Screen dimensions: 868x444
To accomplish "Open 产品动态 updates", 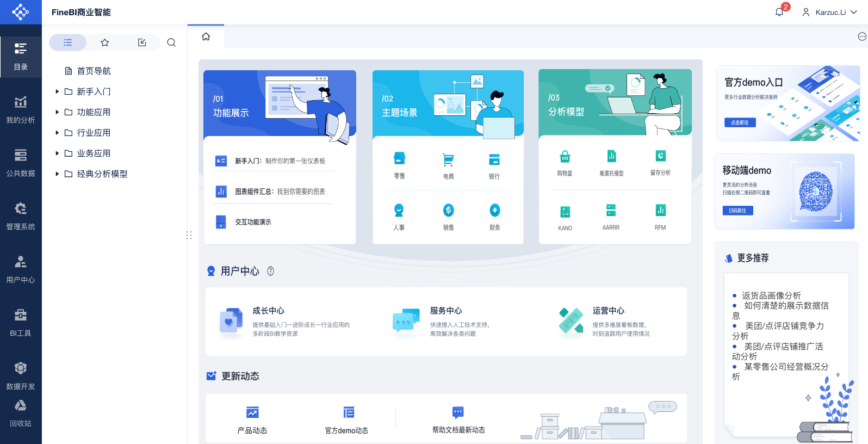I will 252,420.
